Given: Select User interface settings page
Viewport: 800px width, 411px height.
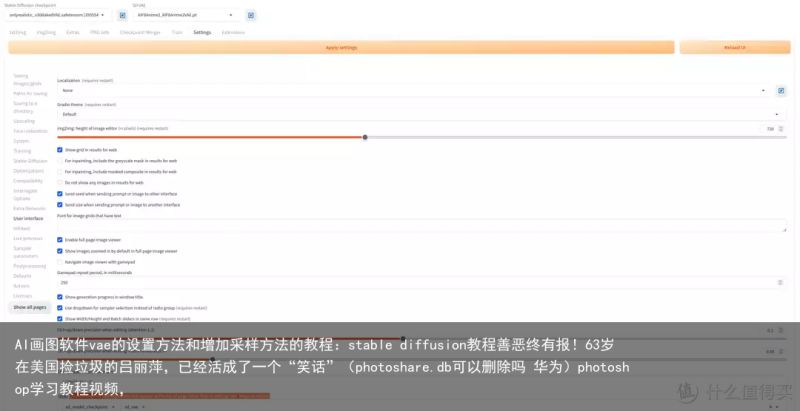Looking at the screenshot, I should [28, 218].
